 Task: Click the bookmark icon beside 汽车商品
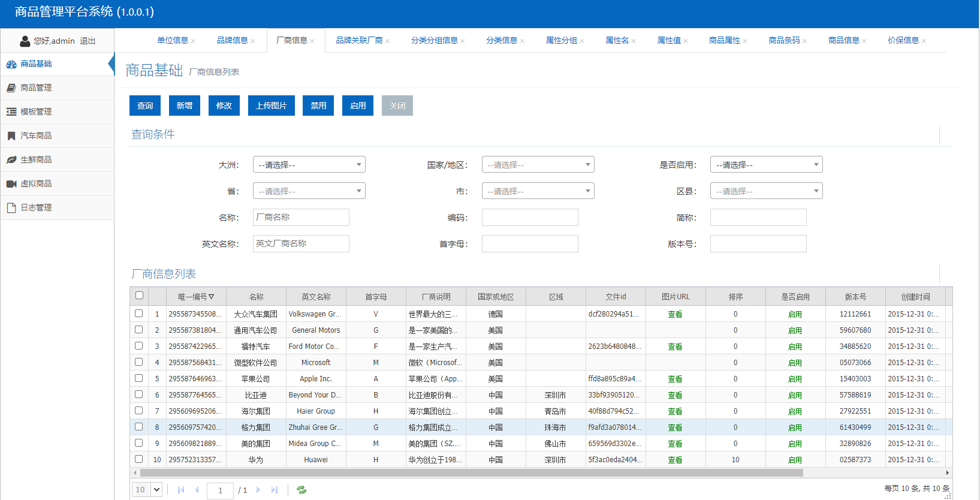point(11,136)
